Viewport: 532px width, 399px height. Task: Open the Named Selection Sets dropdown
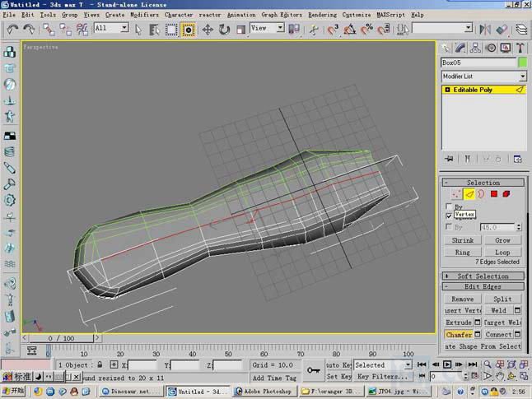click(x=469, y=28)
